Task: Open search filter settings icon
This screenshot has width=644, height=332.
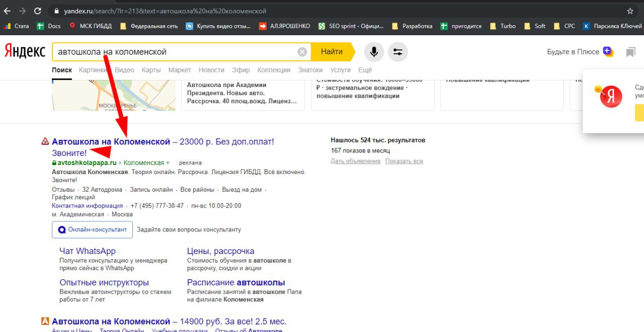Action: tap(398, 52)
